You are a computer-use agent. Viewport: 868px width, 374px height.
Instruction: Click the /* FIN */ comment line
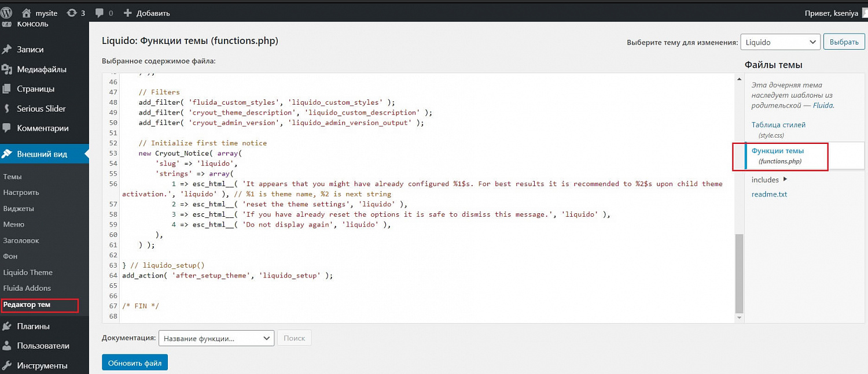pos(141,306)
